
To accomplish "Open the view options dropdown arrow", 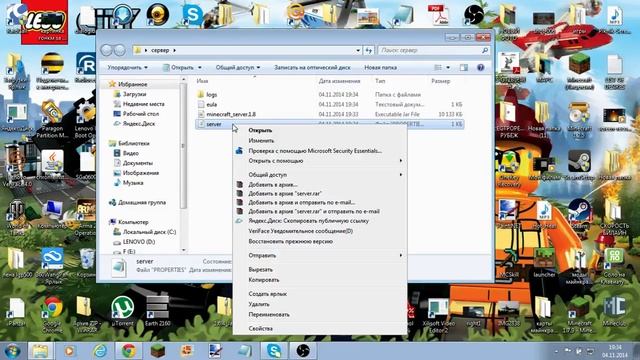I will pyautogui.click(x=448, y=67).
